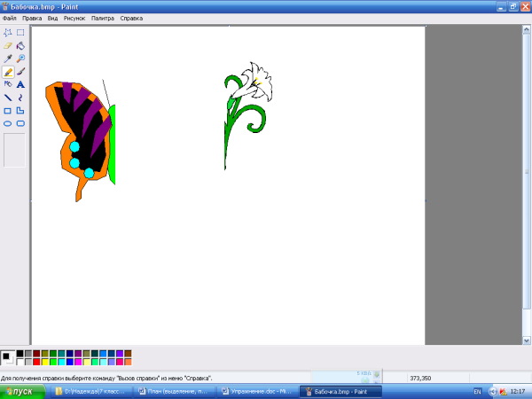Choose the straight Line tool

click(x=8, y=98)
